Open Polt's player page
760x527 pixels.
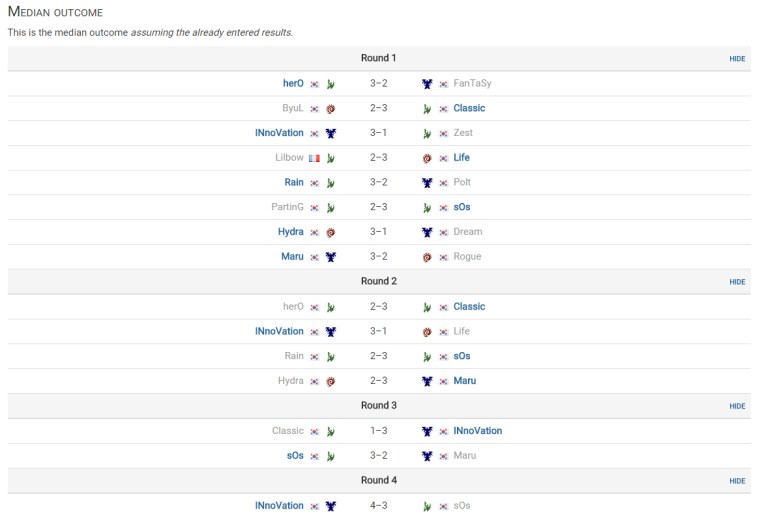click(462, 183)
